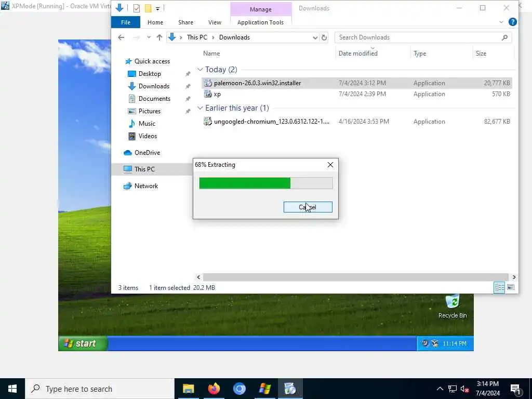Click Type here to search box
This screenshot has height=399, width=532.
[x=99, y=389]
